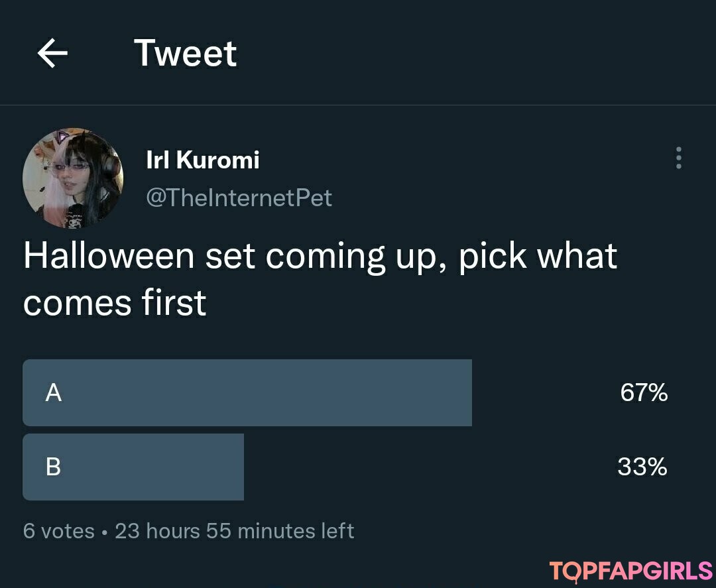716x588 pixels.
Task: Open the @TheInternetPet handle link
Action: coord(239,198)
